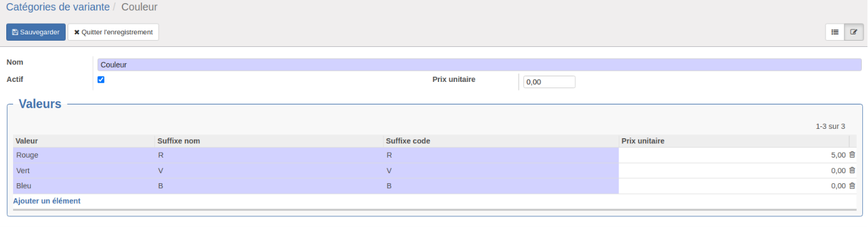Switch to form edit view icon

pos(854,32)
